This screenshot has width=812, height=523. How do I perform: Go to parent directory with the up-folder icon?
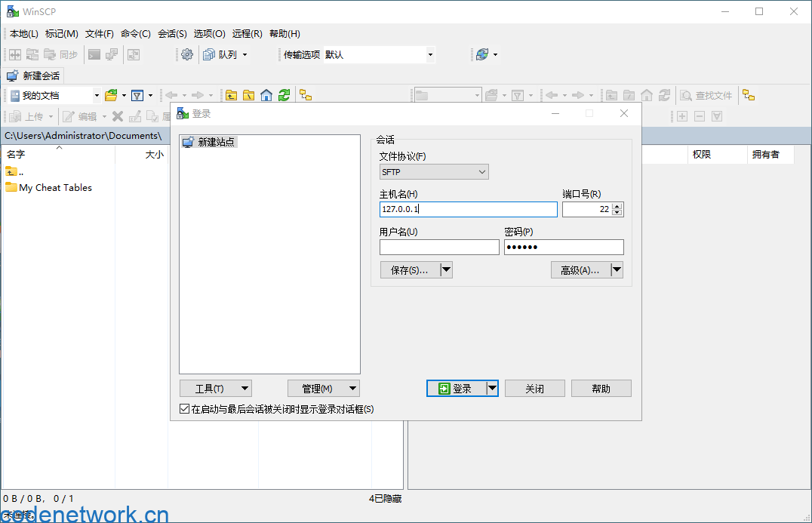click(x=231, y=94)
